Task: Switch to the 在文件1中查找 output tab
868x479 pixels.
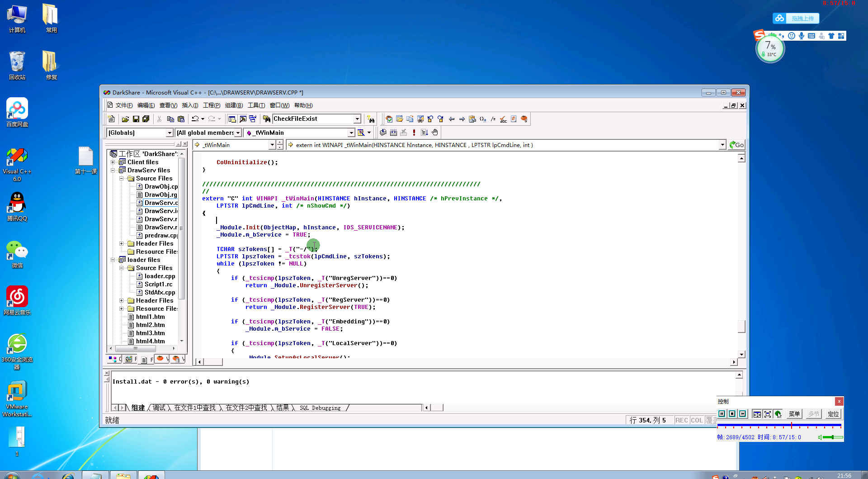Action: (195, 408)
